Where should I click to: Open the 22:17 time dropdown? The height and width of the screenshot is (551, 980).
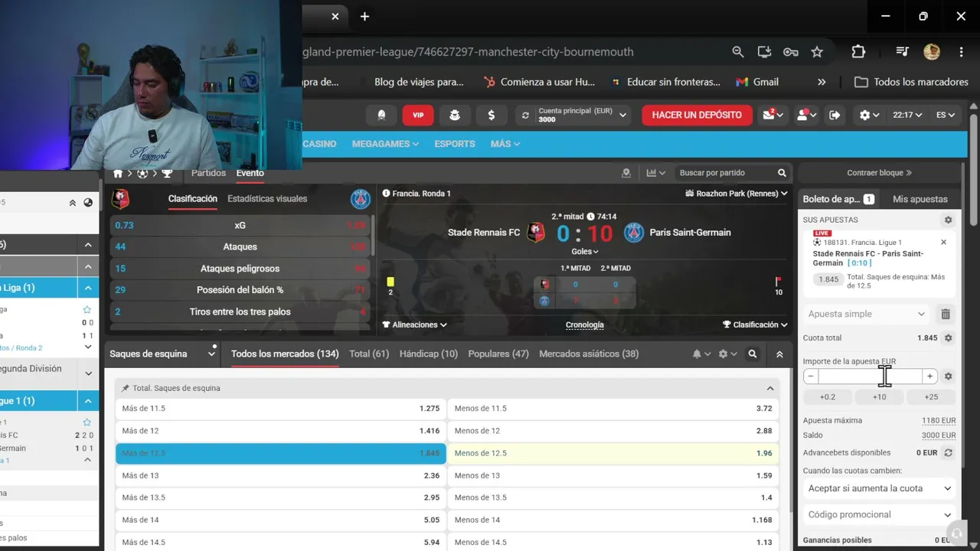tap(906, 115)
